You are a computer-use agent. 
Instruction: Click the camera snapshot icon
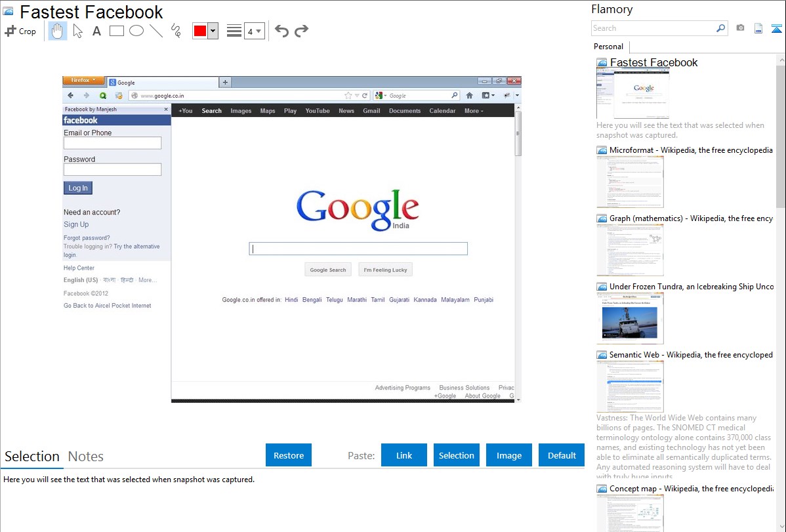pyautogui.click(x=740, y=28)
